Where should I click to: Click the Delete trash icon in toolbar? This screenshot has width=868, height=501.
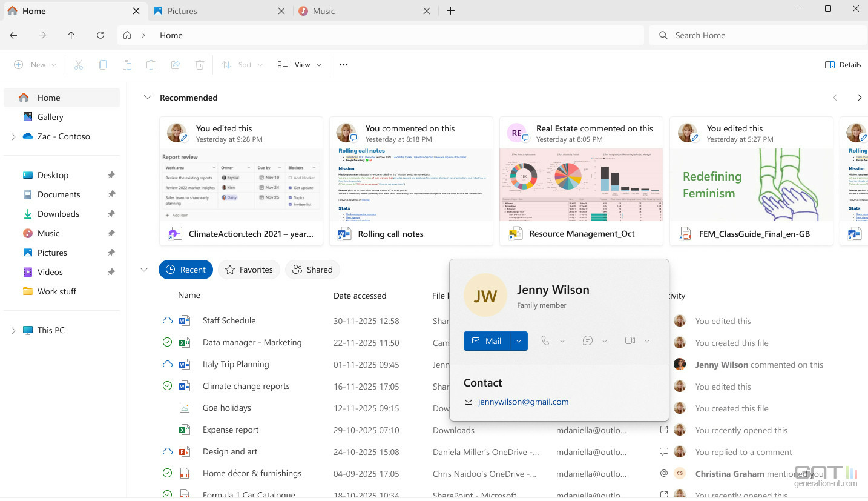(200, 65)
